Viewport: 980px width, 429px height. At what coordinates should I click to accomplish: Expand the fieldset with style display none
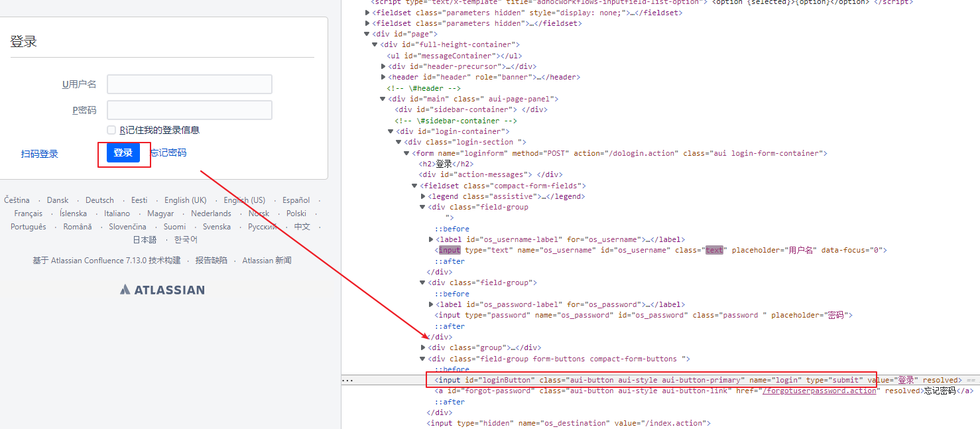pyautogui.click(x=367, y=13)
